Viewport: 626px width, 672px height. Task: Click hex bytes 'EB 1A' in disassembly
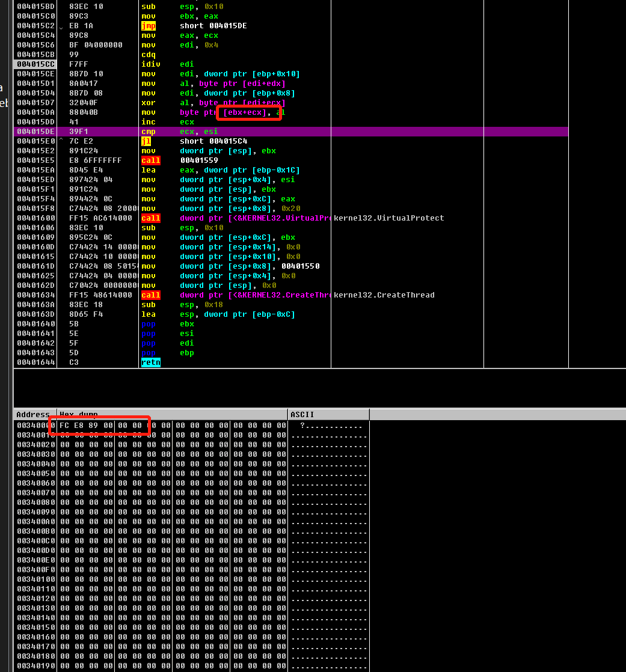tap(81, 26)
